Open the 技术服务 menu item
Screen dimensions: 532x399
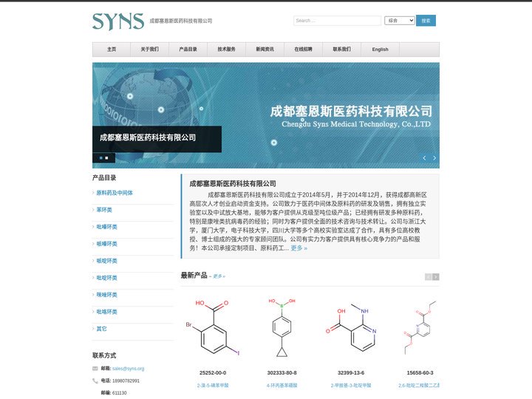pyautogui.click(x=226, y=50)
